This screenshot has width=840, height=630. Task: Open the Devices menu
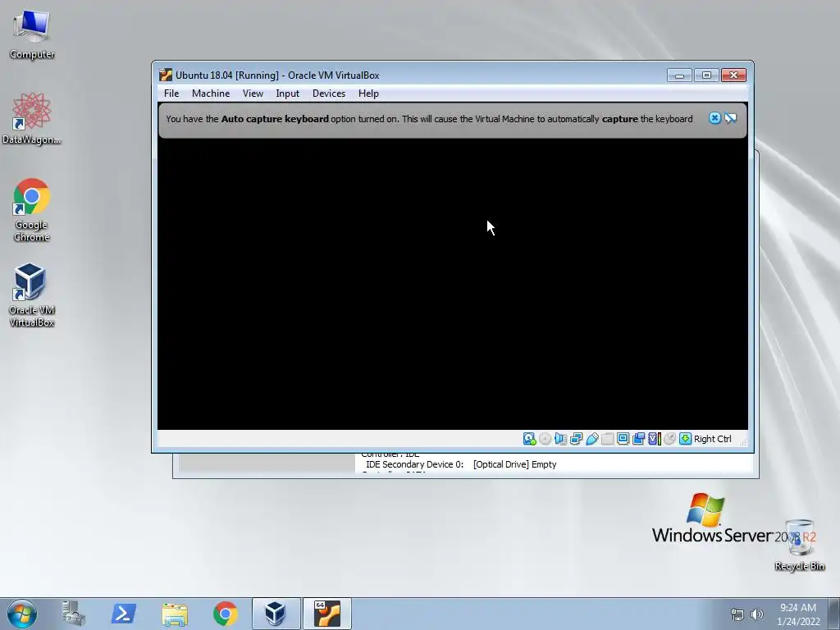tap(329, 94)
